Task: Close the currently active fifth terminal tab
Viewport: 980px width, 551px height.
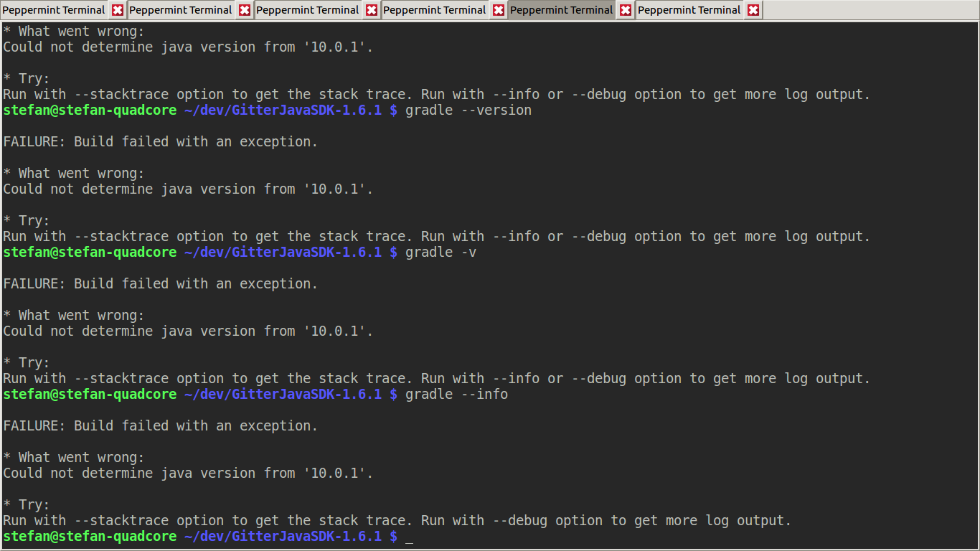Action: click(x=626, y=10)
